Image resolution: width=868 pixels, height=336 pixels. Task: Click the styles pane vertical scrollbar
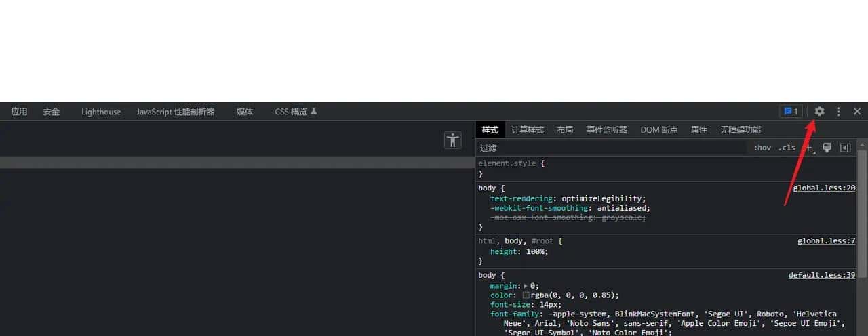tap(862, 213)
